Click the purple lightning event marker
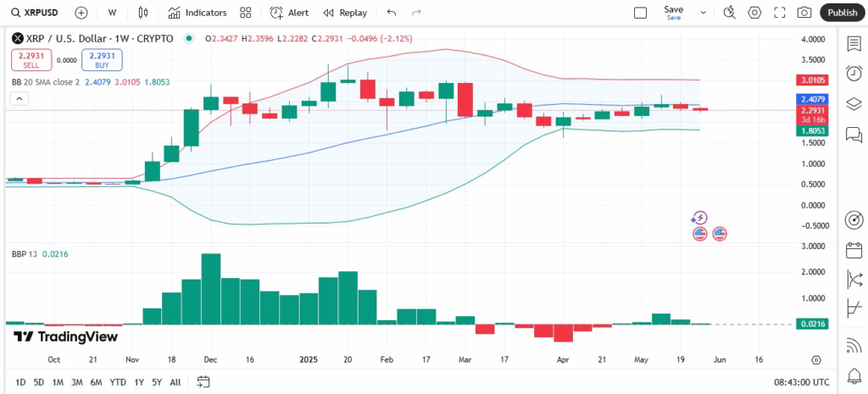 point(699,218)
